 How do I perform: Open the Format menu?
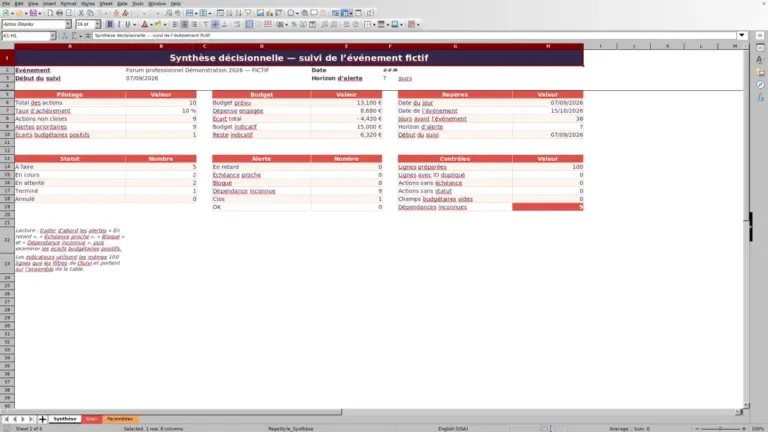coord(68,3)
